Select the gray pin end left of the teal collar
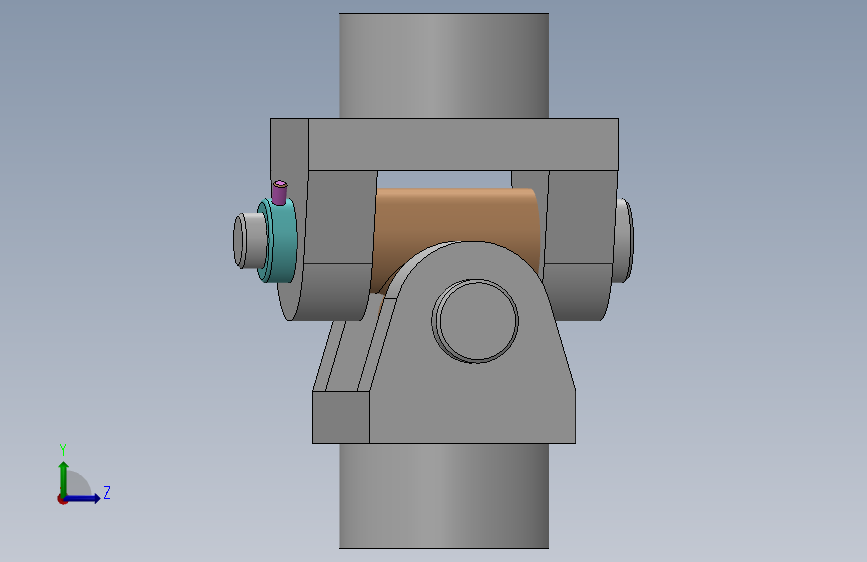 (x=249, y=241)
